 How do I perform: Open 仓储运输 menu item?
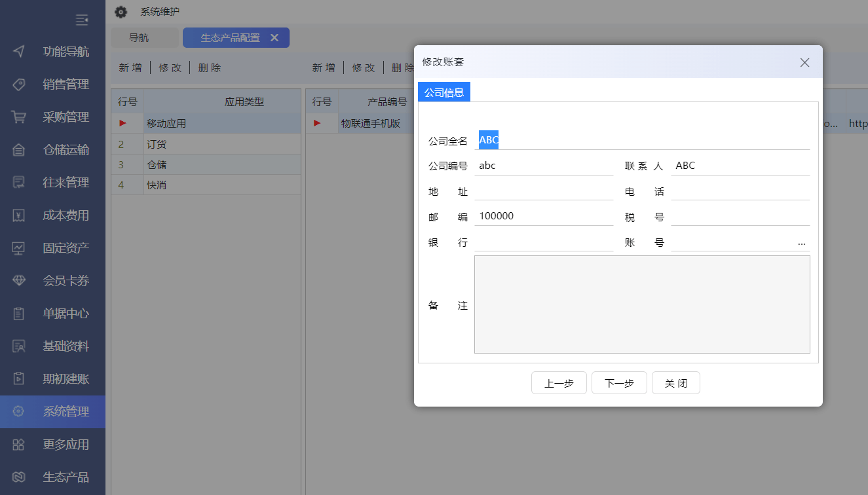coord(52,150)
